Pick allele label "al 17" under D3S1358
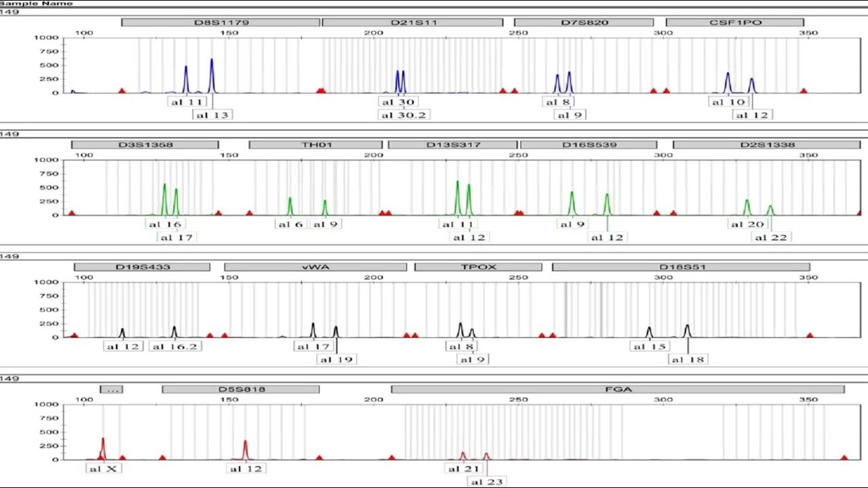Viewport: 868px width, 488px height. [x=176, y=237]
